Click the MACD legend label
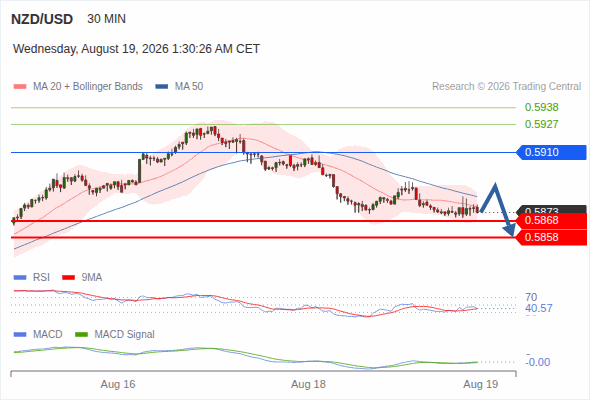Image resolution: width=590 pixels, height=400 pixels. [47, 335]
